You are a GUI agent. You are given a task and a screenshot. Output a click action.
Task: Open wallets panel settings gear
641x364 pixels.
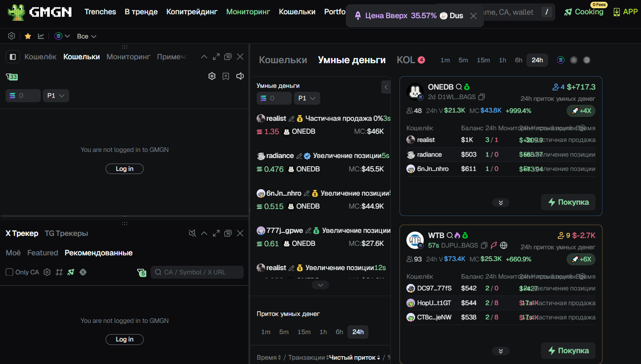pos(212,76)
